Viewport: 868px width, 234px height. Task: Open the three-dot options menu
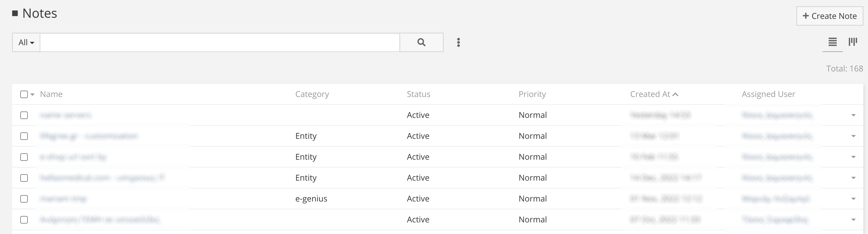458,42
